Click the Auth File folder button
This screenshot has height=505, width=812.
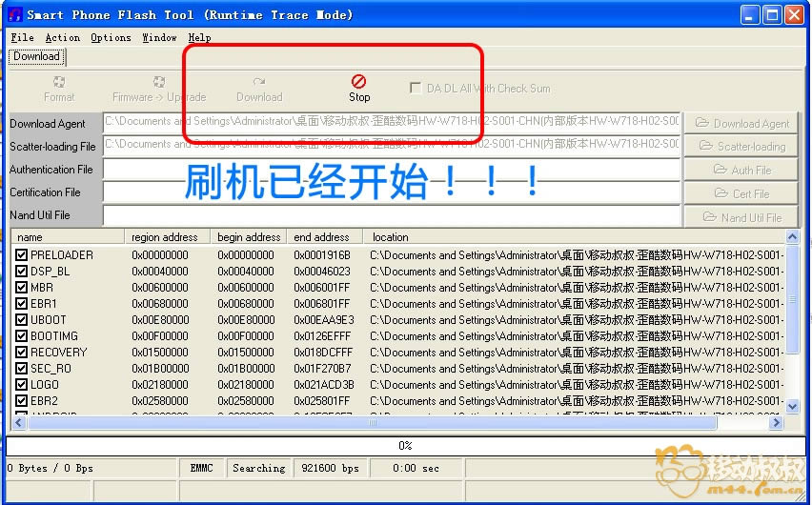(741, 170)
